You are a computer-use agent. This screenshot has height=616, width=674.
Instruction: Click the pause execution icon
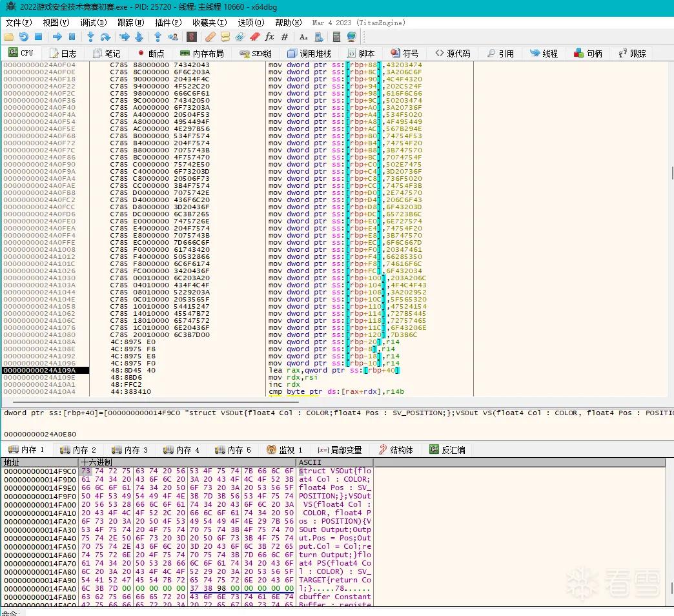click(72, 37)
